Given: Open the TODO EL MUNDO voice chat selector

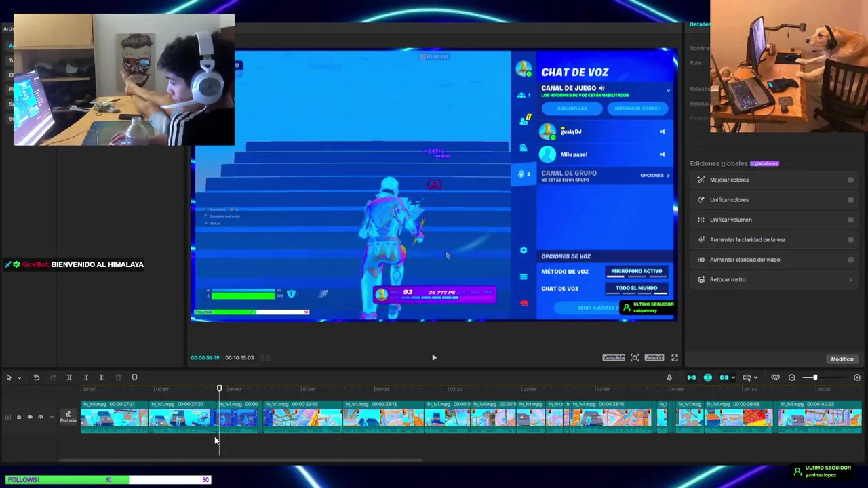Looking at the screenshot, I should click(636, 288).
